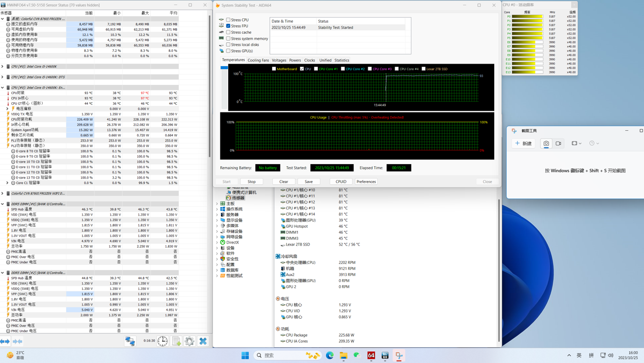Click 性能测试 benchmark icon in AIDA64 tree
This screenshot has width=644, height=363.
coord(222,276)
